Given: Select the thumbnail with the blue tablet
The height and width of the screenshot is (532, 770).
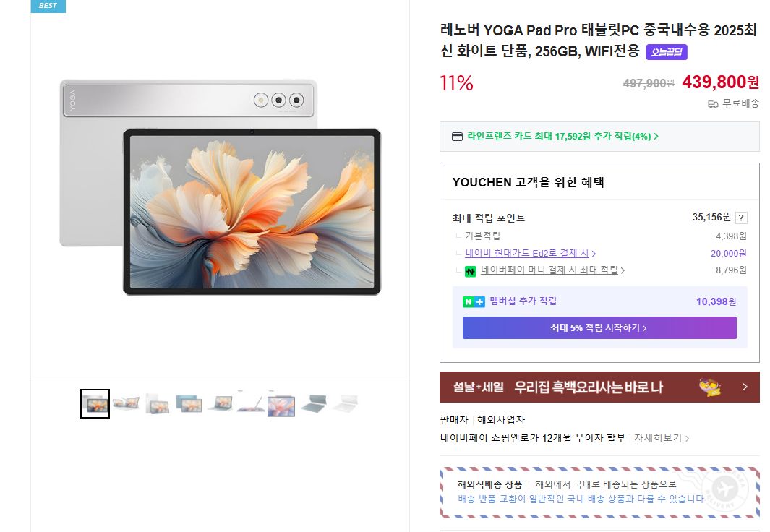Looking at the screenshot, I should point(189,403).
